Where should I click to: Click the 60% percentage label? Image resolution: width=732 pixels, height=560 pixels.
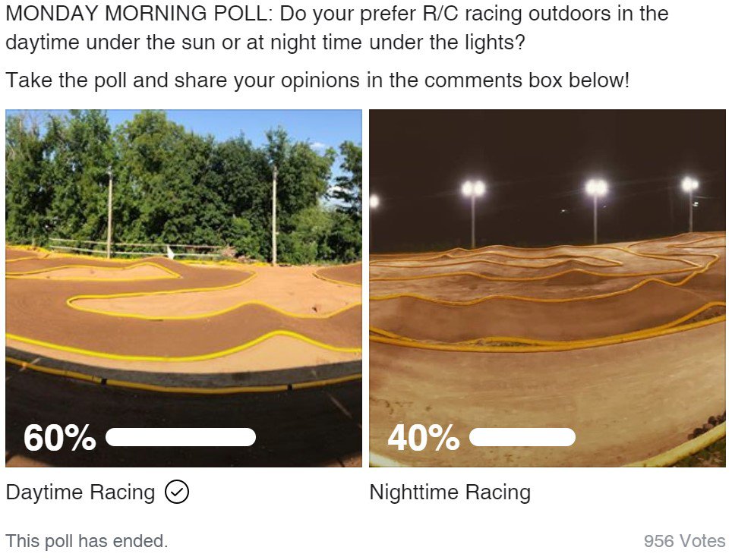[x=59, y=438]
